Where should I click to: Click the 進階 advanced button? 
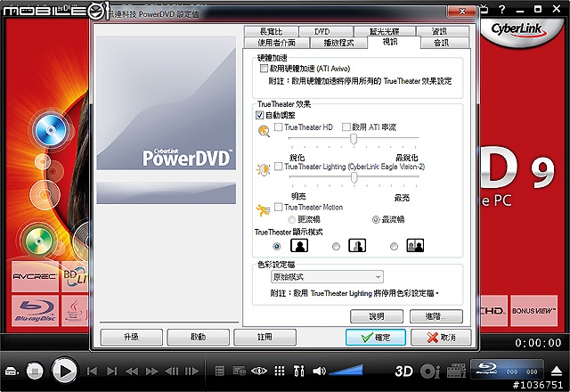[436, 316]
